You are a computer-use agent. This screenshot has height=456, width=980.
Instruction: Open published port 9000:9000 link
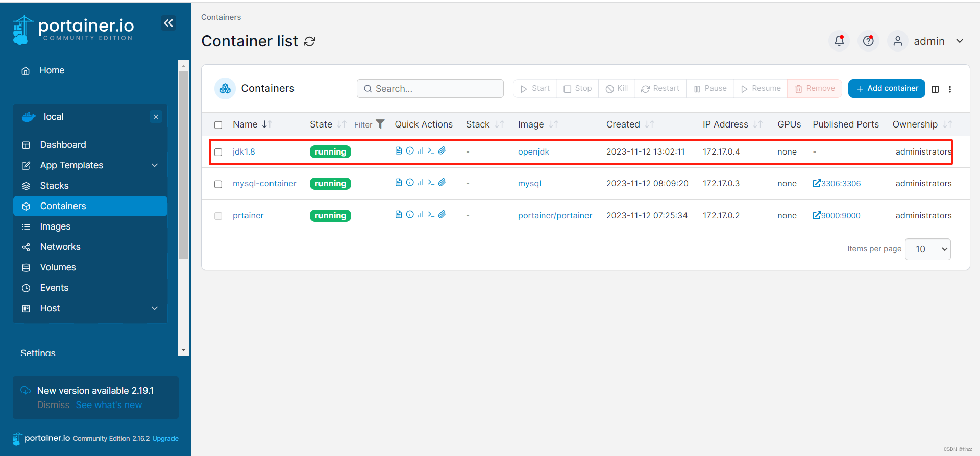(x=837, y=215)
